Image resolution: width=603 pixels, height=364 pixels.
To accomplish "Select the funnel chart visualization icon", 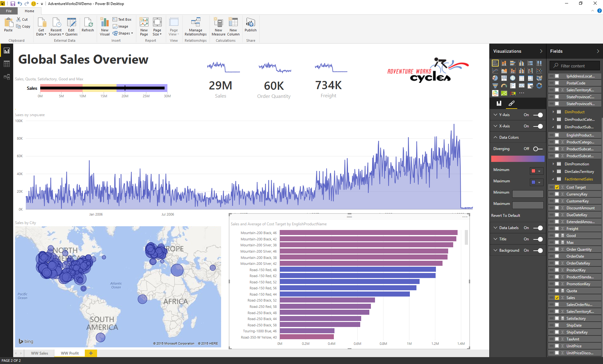I will coord(495,86).
